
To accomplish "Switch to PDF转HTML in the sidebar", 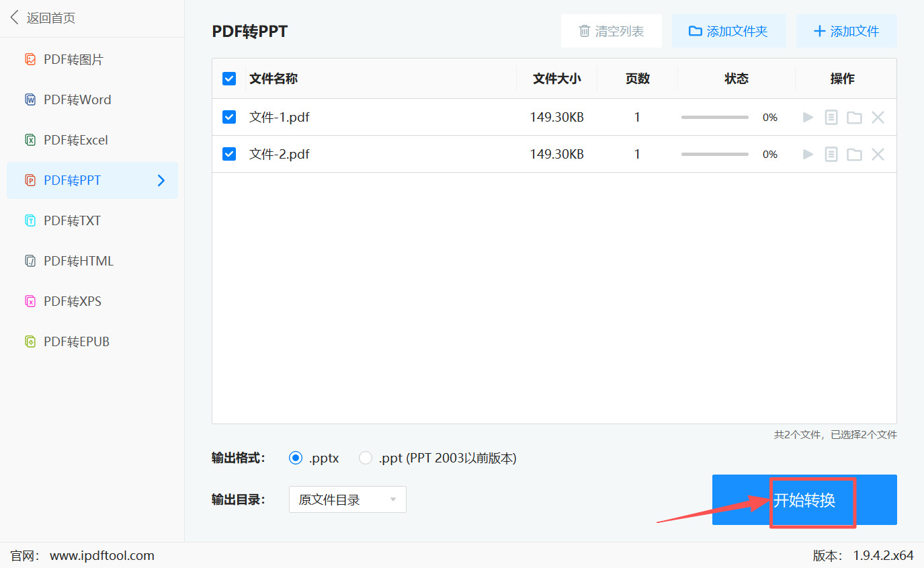I will pos(93,261).
